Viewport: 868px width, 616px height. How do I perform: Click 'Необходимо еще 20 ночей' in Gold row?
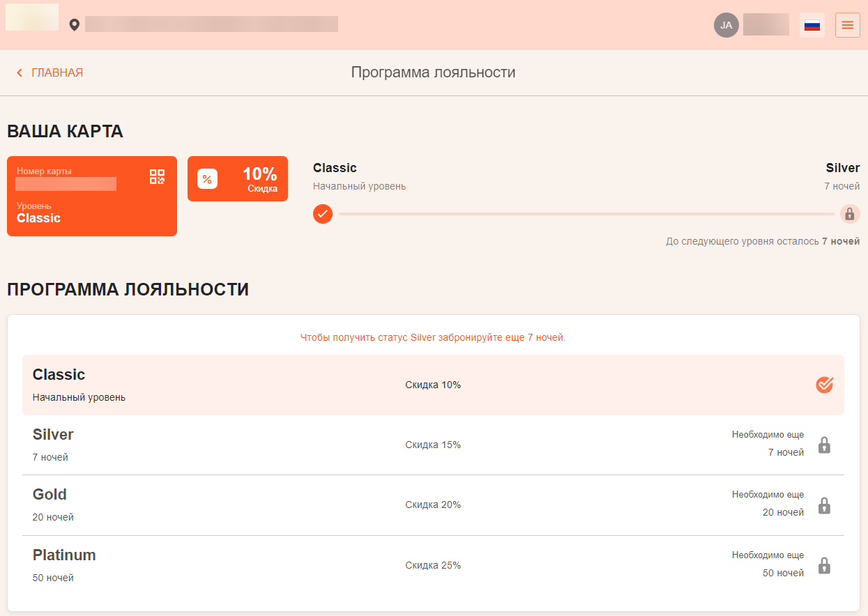[768, 503]
